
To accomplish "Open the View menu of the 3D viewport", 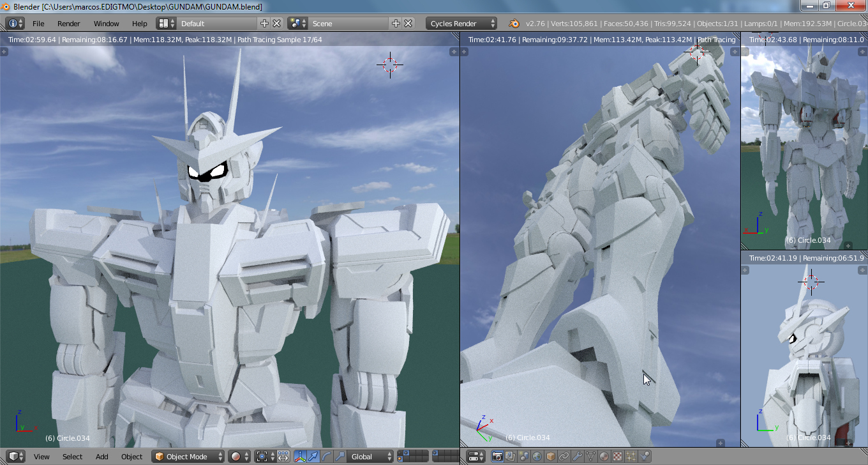I will coord(41,457).
